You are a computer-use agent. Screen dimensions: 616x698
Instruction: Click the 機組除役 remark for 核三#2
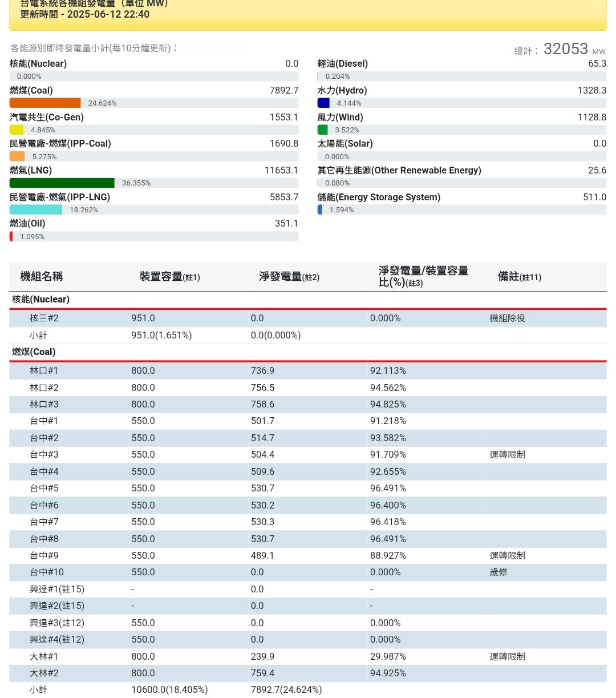(x=508, y=318)
